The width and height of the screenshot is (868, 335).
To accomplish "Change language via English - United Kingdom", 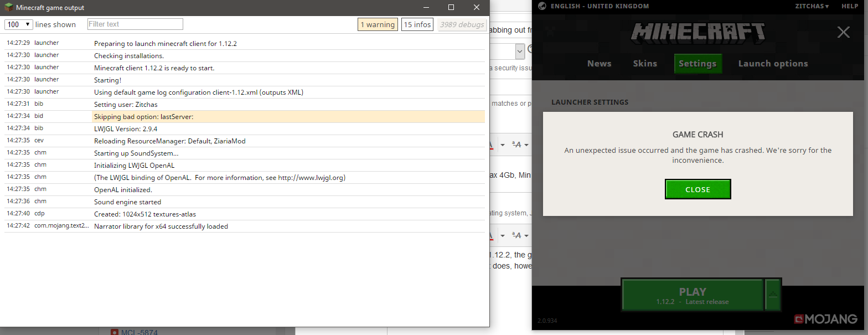I will click(x=600, y=6).
